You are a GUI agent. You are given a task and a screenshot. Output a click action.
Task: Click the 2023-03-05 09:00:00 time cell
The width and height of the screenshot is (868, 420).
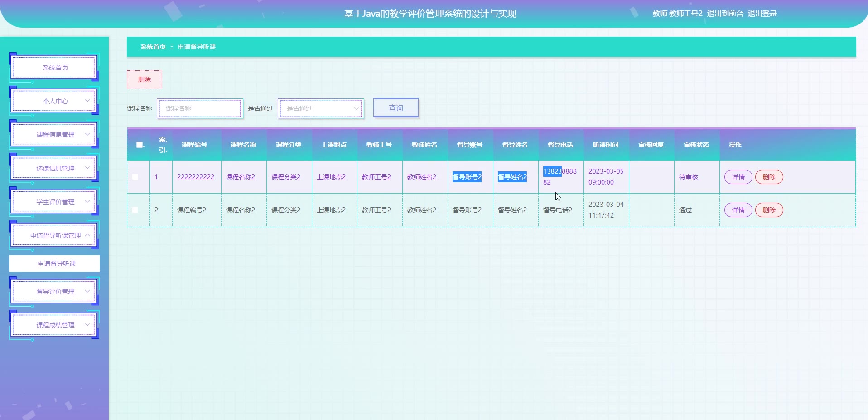606,177
